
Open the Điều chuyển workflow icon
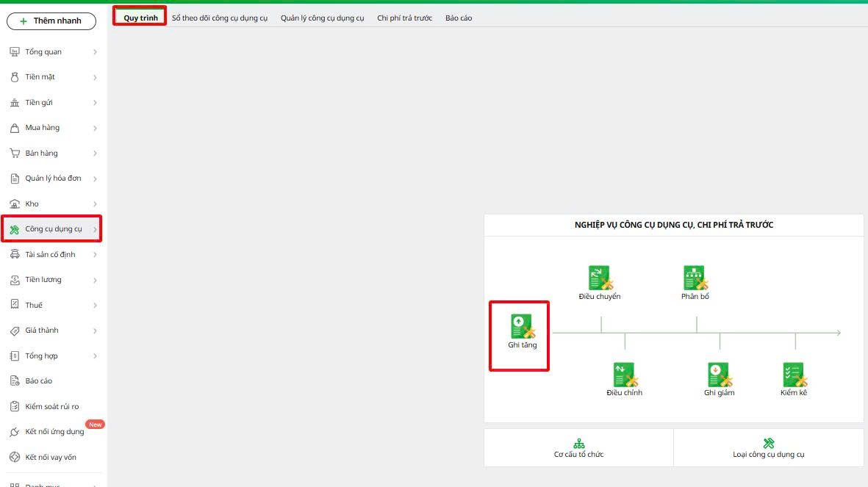600,278
